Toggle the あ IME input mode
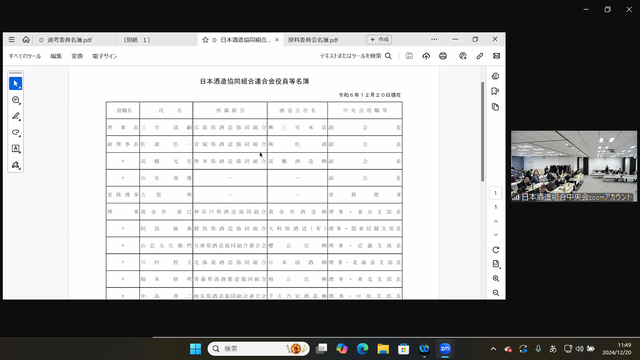Image resolution: width=640 pixels, height=360 pixels. [x=553, y=349]
